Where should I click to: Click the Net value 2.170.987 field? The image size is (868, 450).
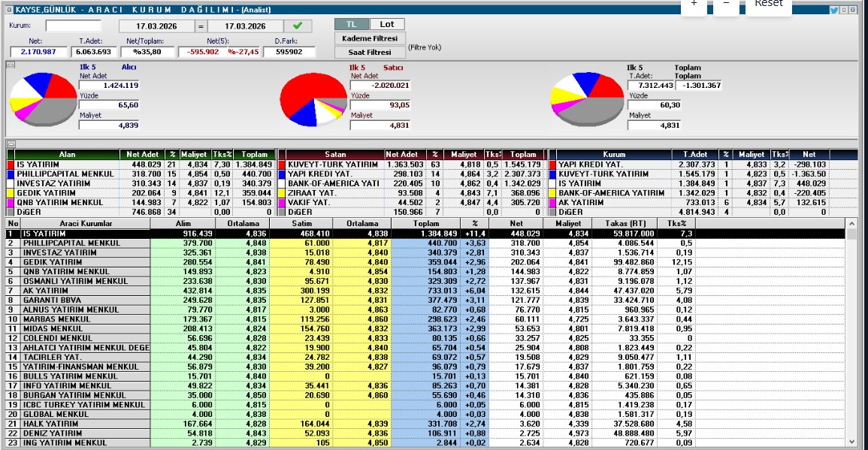click(x=39, y=52)
